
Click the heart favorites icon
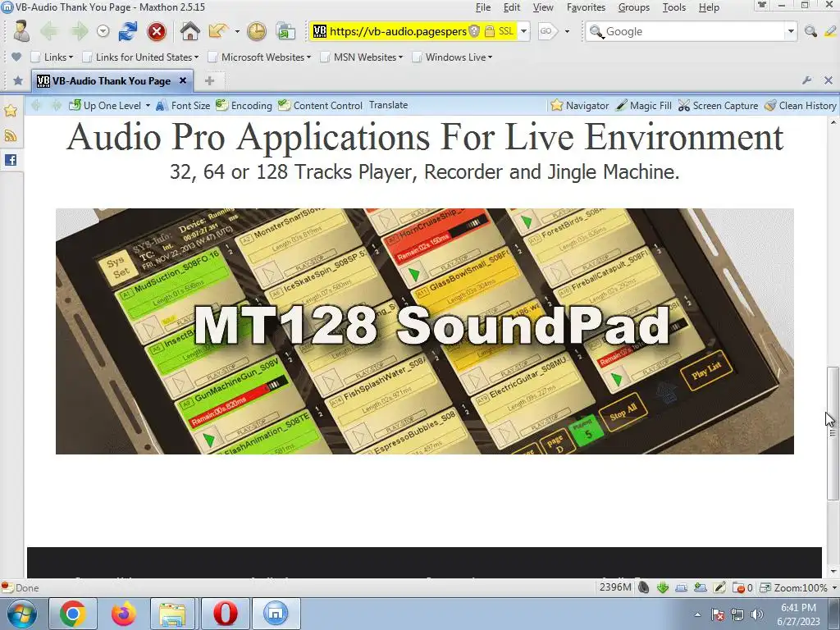tap(16, 57)
